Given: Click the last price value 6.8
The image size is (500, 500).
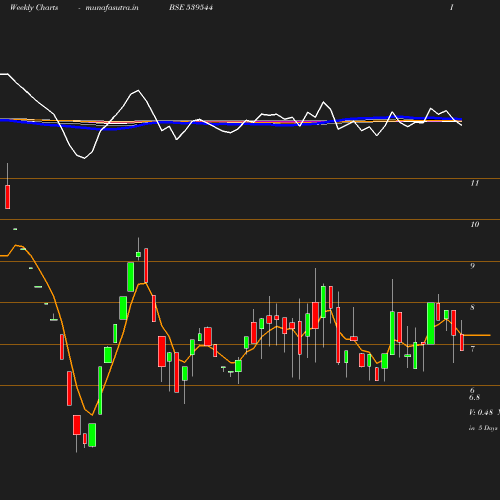Looking at the screenshot, I should click(x=474, y=397).
